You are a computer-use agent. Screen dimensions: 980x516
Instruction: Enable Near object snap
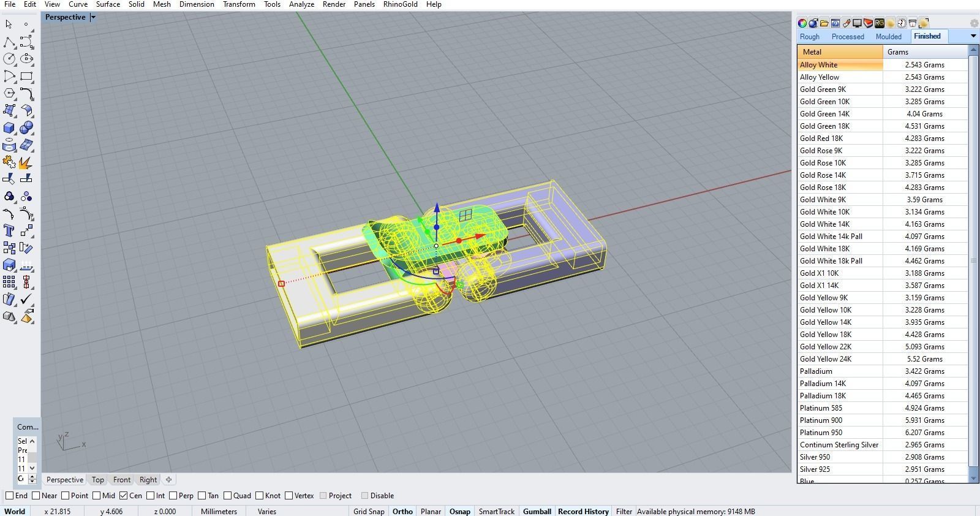36,496
